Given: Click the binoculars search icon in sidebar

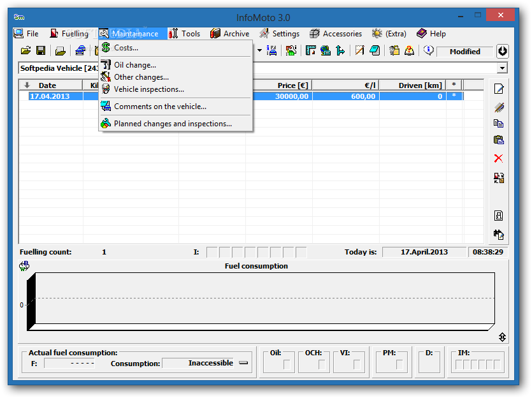Looking at the screenshot, I should point(498,234).
